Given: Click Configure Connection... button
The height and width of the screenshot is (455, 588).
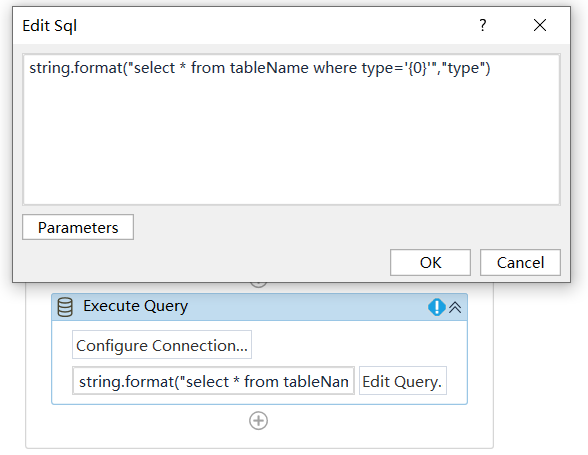Looking at the screenshot, I should (x=162, y=345).
